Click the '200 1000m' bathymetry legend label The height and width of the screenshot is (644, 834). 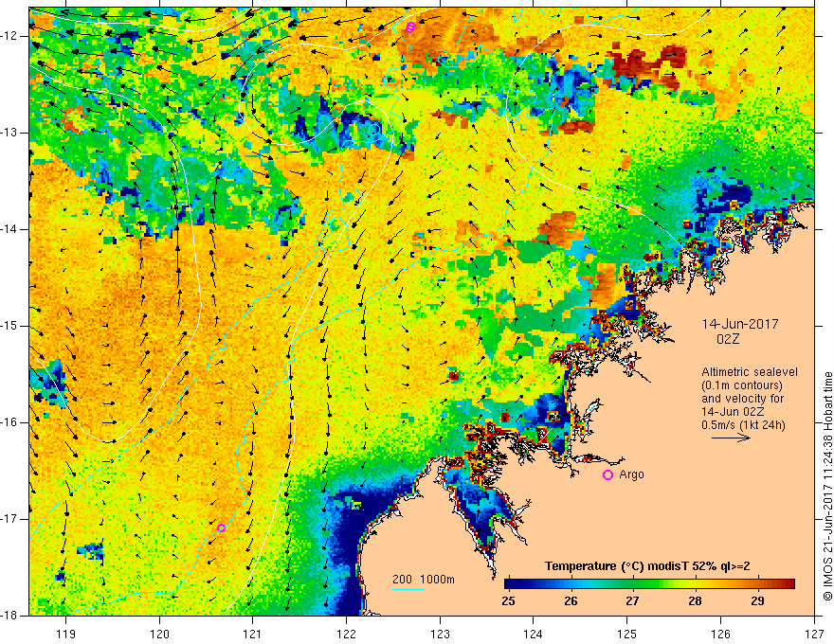click(424, 580)
